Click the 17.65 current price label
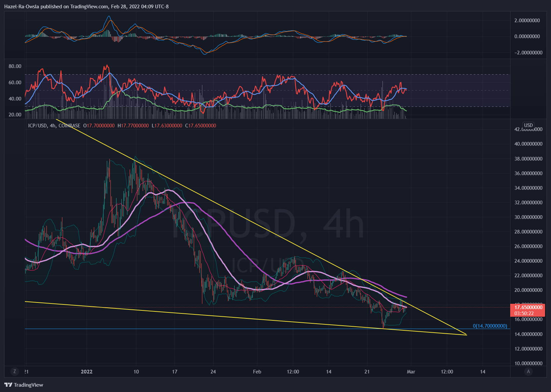551x392 pixels. [x=528, y=307]
